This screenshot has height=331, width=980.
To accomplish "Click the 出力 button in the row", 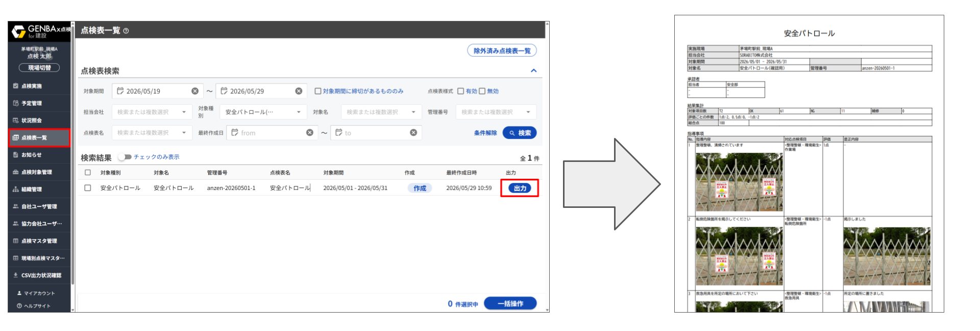I will (520, 188).
